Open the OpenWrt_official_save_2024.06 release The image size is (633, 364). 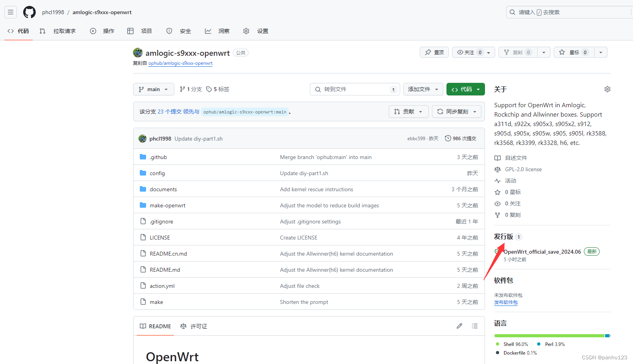point(542,252)
